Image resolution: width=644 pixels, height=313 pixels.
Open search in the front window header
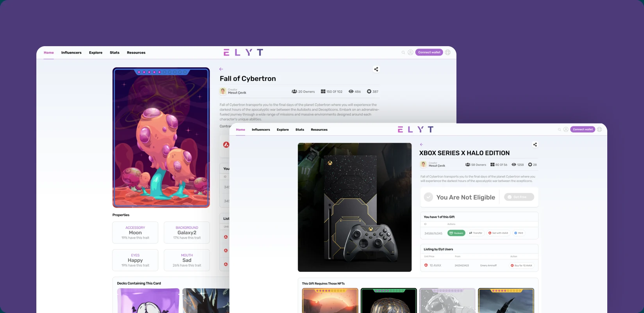pos(560,130)
